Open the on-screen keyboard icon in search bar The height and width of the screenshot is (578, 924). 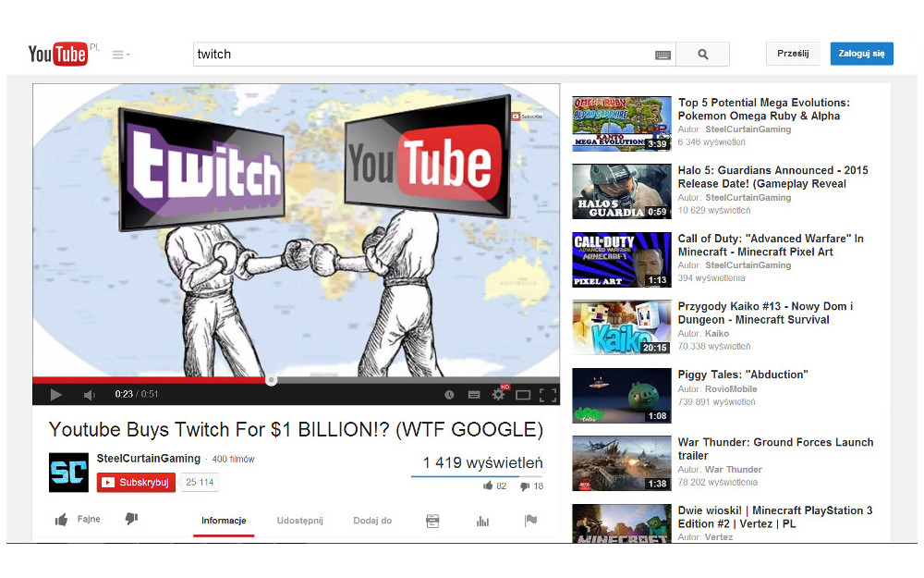(663, 54)
